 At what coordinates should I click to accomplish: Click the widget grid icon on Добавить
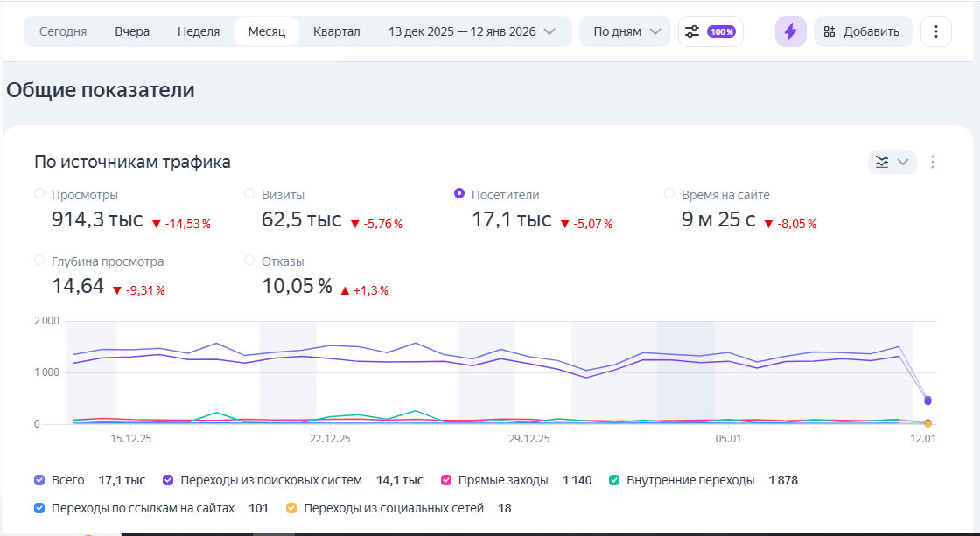tap(829, 31)
